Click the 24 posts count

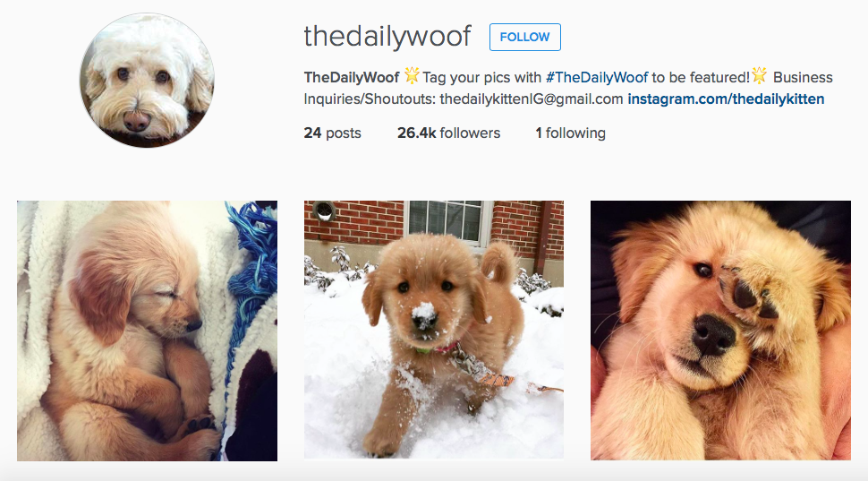[332, 133]
